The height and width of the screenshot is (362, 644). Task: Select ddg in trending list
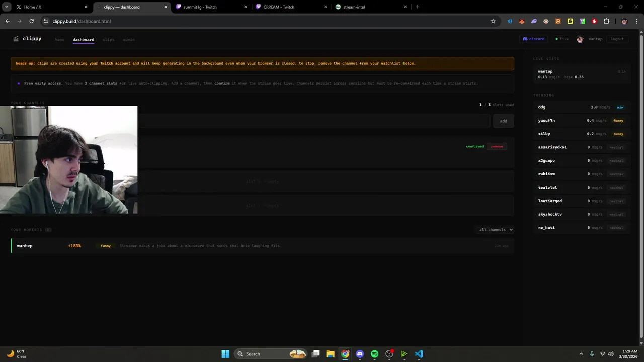tap(582, 107)
